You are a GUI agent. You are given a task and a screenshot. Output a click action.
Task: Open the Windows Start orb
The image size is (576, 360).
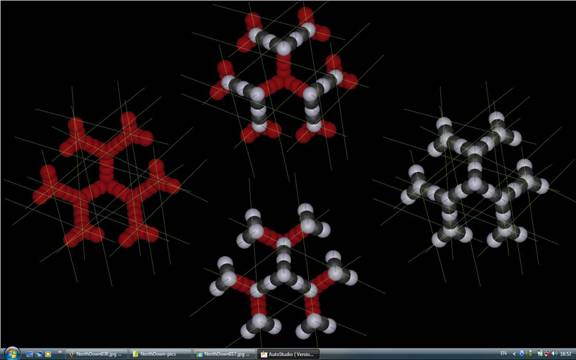(11, 353)
